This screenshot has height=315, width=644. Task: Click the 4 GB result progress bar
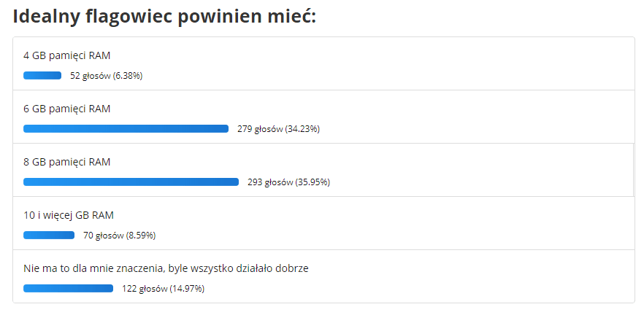tap(42, 75)
